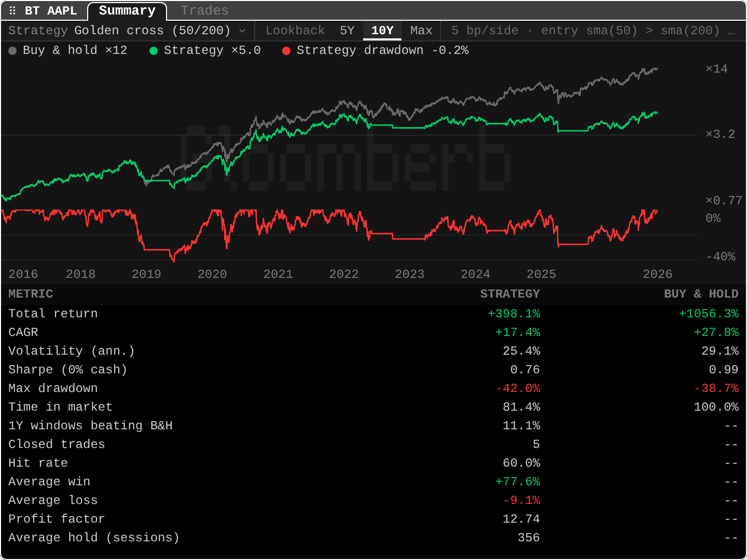Select the 10Y lookback period
Image resolution: width=747 pixels, height=560 pixels.
coord(382,31)
